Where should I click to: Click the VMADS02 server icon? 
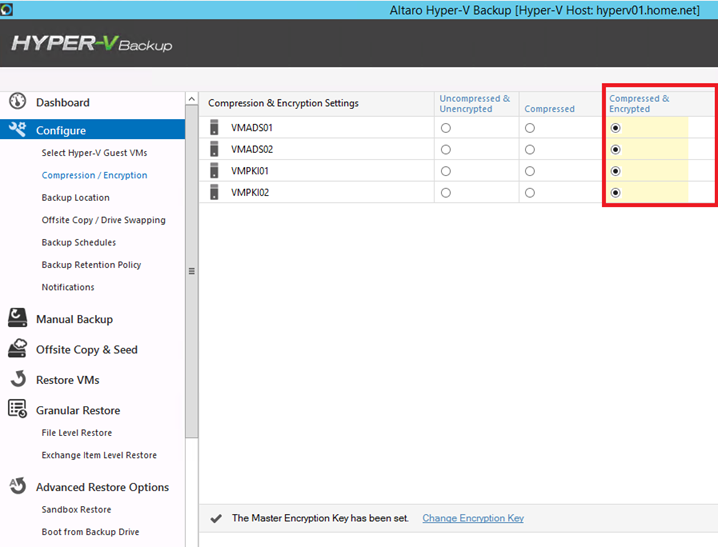[214, 149]
